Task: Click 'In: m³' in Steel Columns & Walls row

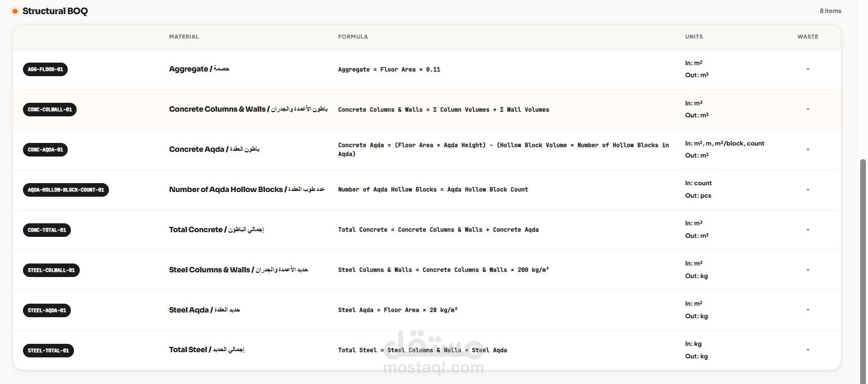Action: point(694,263)
